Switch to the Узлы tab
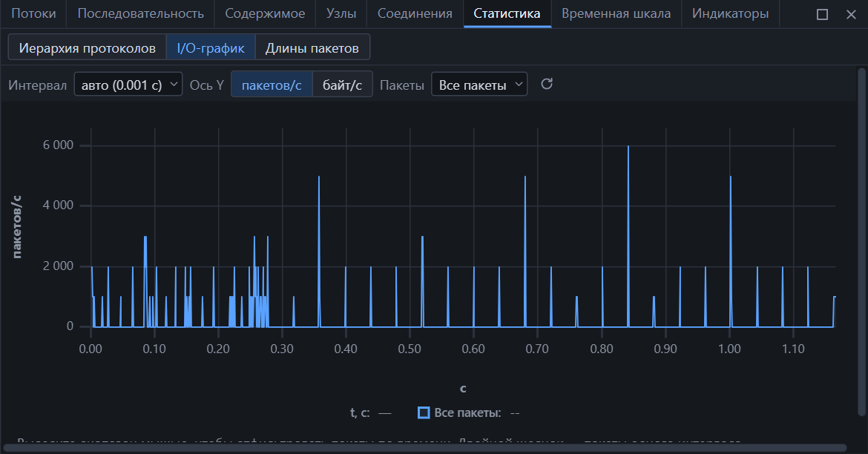The image size is (868, 454). click(341, 14)
